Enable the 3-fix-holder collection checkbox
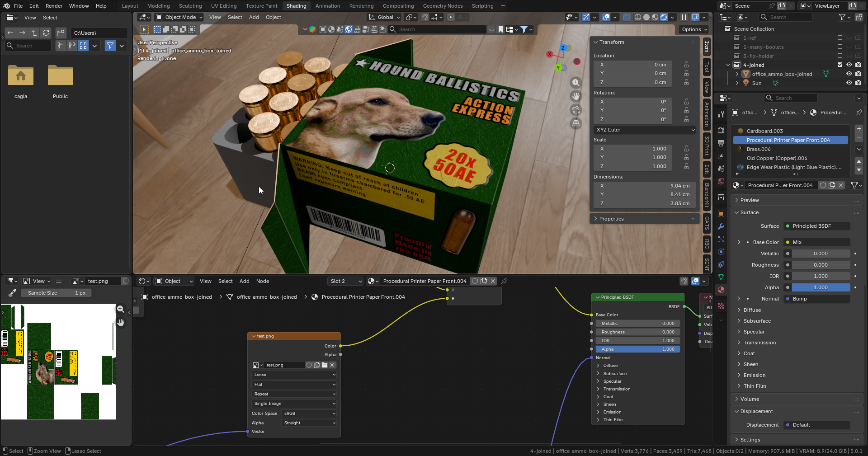The height and width of the screenshot is (456, 868). (x=840, y=56)
